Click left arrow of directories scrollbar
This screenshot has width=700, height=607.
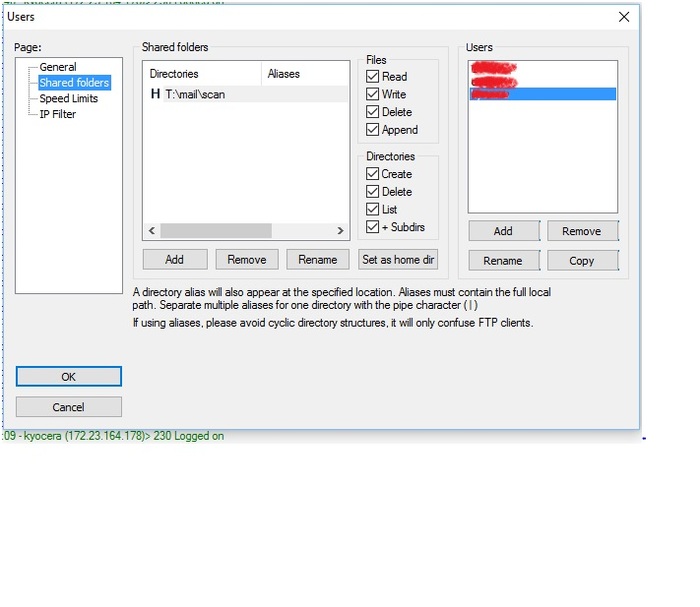point(152,231)
